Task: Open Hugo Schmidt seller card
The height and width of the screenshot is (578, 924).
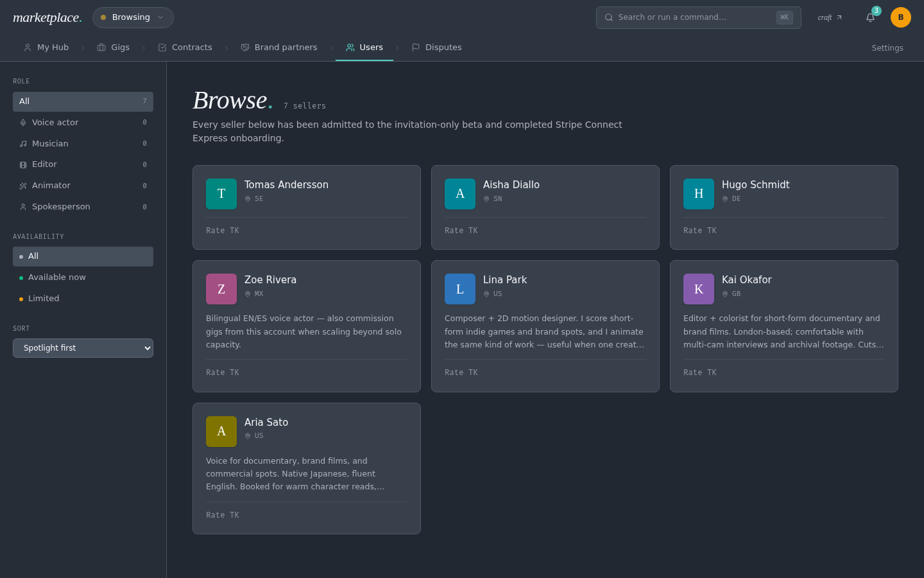Action: [x=784, y=207]
